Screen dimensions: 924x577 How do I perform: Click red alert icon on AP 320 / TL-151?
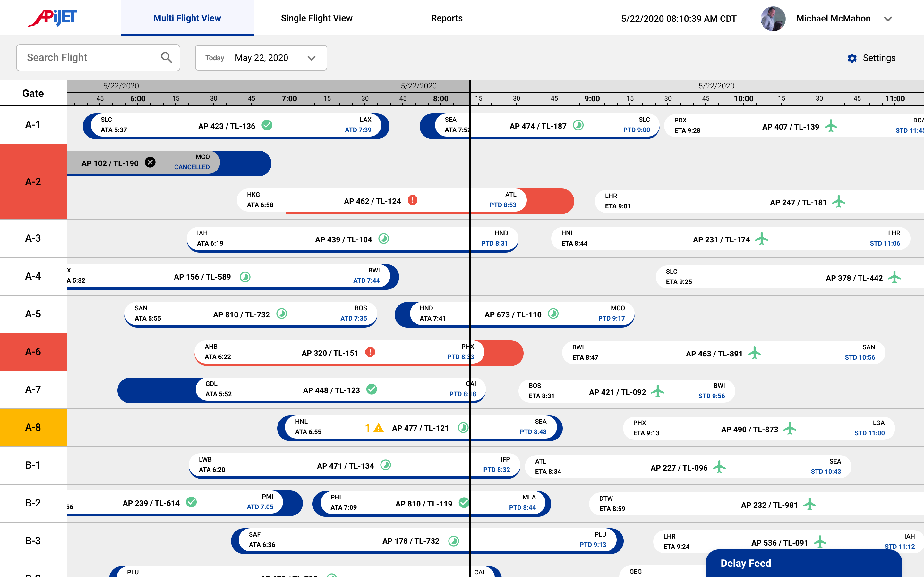tap(370, 352)
